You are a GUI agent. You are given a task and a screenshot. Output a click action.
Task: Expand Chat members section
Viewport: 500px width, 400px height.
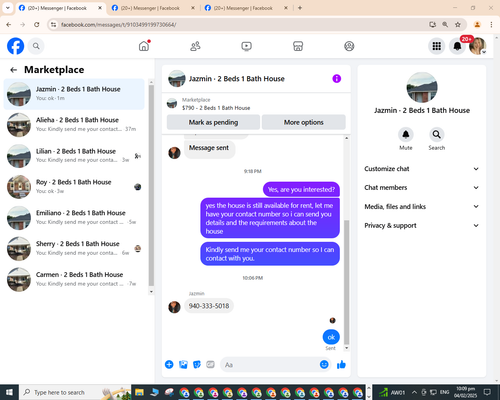[422, 187]
